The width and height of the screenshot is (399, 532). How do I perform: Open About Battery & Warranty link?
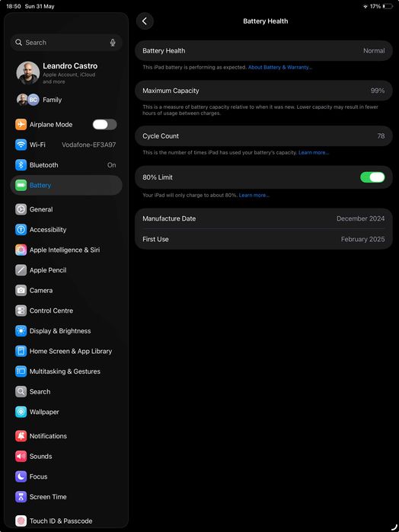click(x=279, y=67)
